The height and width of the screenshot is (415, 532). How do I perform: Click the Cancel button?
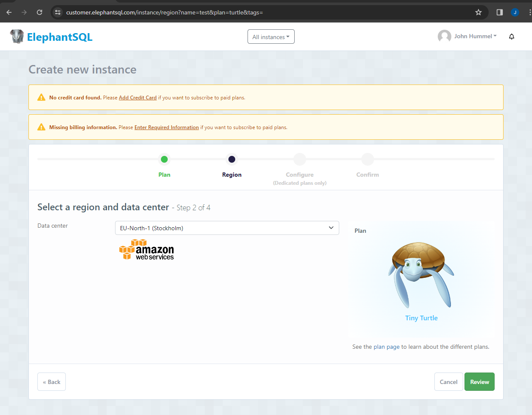pyautogui.click(x=448, y=382)
